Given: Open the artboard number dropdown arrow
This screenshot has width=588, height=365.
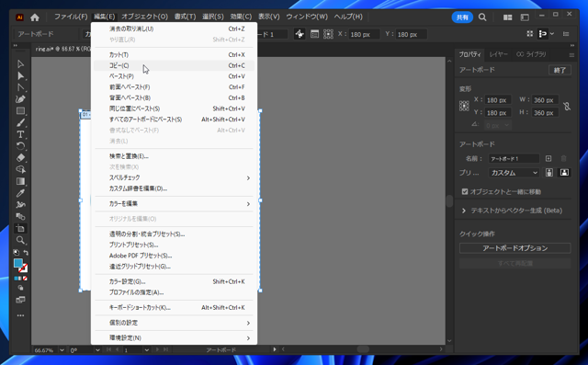Looking at the screenshot, I should click(x=147, y=350).
